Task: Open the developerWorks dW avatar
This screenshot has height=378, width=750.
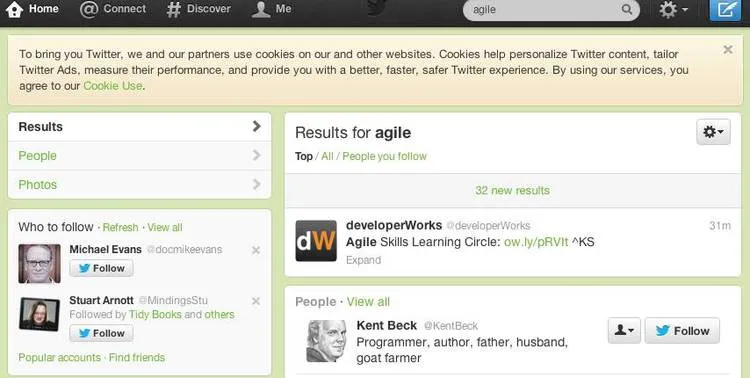Action: pos(316,241)
